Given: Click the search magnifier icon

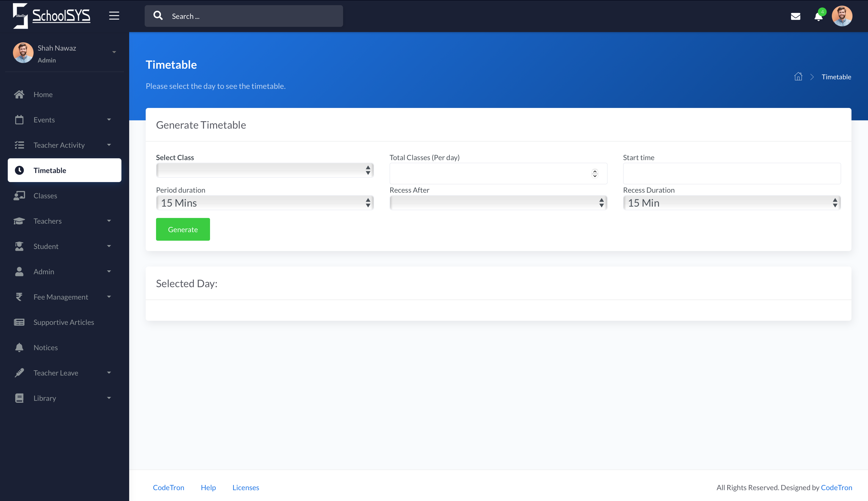Looking at the screenshot, I should pyautogui.click(x=158, y=16).
